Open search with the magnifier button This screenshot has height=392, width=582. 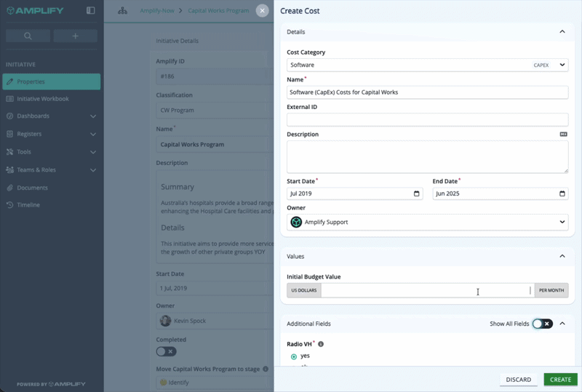[28, 36]
